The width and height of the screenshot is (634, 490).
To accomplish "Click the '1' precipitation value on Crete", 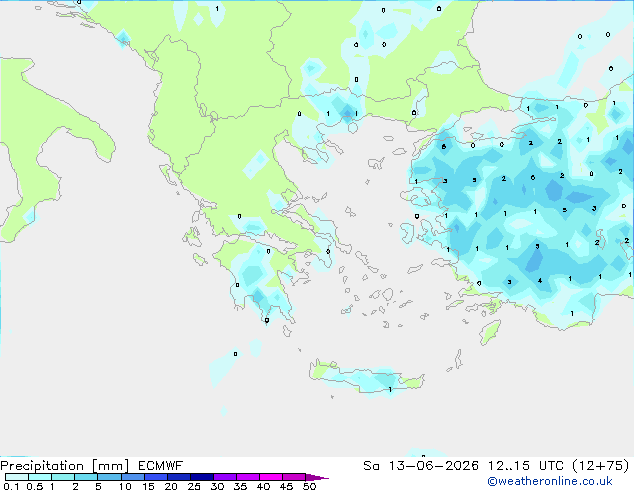I will (390, 389).
